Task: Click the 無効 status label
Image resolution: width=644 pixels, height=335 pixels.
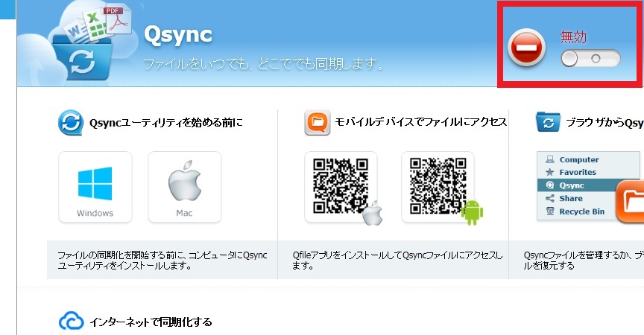Action: pyautogui.click(x=573, y=37)
